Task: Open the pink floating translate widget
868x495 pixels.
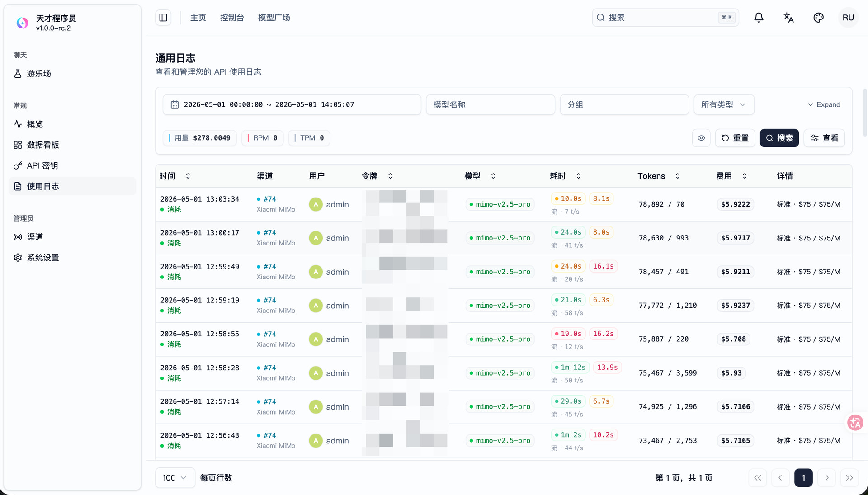Action: click(855, 423)
